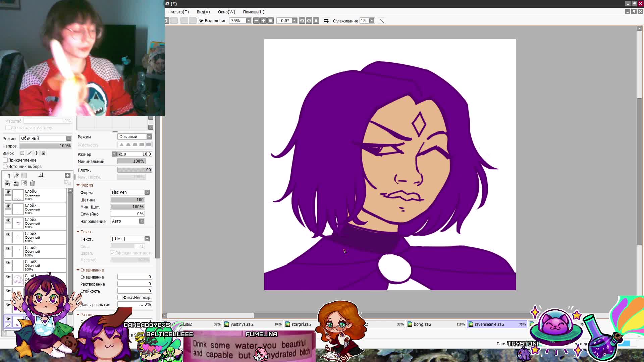
Task: Switch to the ravenseanie.sai2 document tab
Action: tap(497, 324)
